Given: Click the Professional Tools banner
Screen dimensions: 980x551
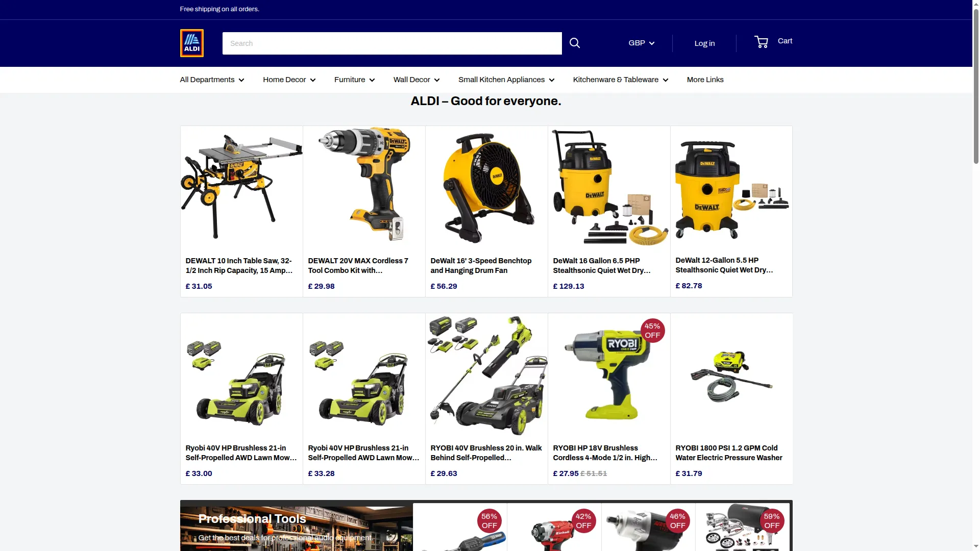Looking at the screenshot, I should tap(297, 529).
